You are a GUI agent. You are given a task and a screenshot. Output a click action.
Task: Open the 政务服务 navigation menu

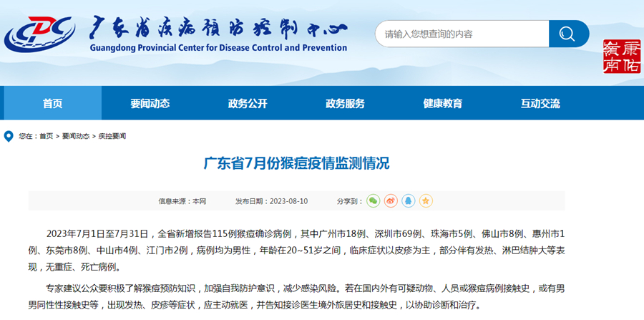coord(345,103)
